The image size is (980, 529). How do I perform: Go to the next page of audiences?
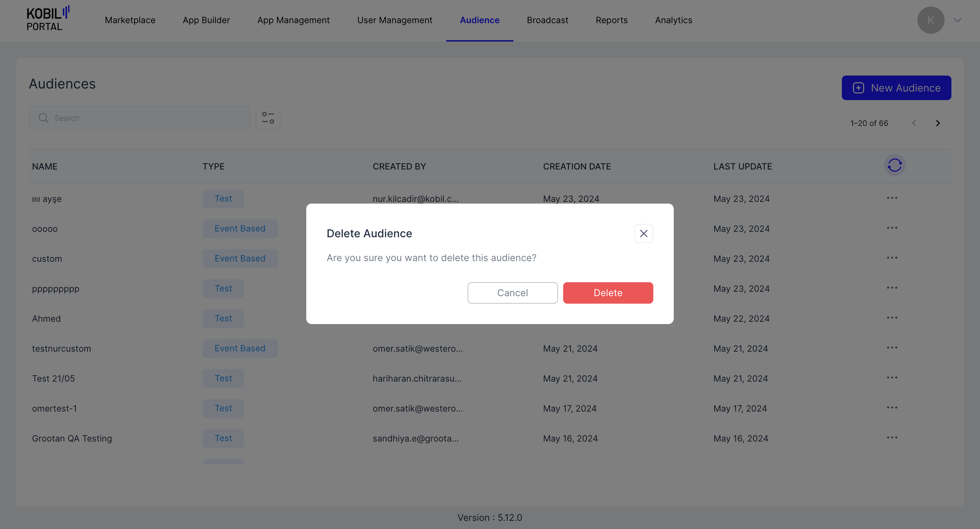click(x=938, y=123)
